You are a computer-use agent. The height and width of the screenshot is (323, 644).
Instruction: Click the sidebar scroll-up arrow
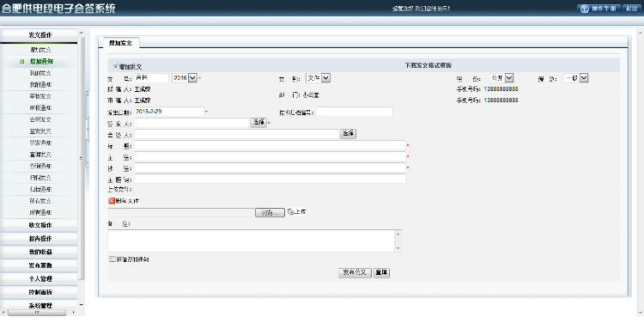coord(81,33)
